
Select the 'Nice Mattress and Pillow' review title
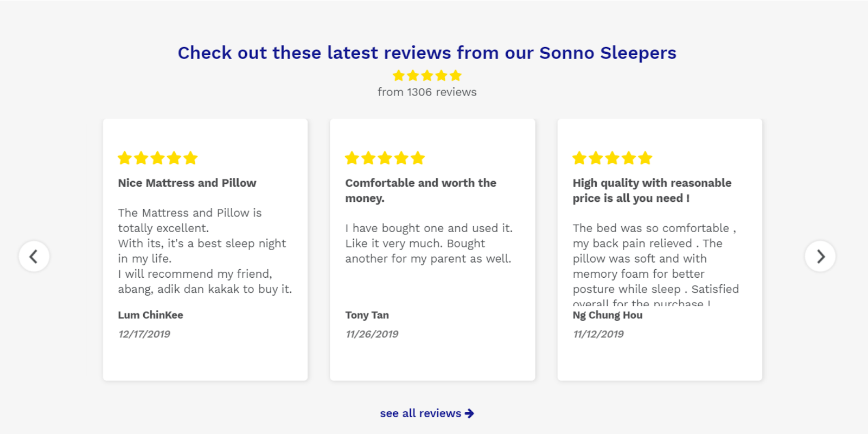tap(187, 183)
